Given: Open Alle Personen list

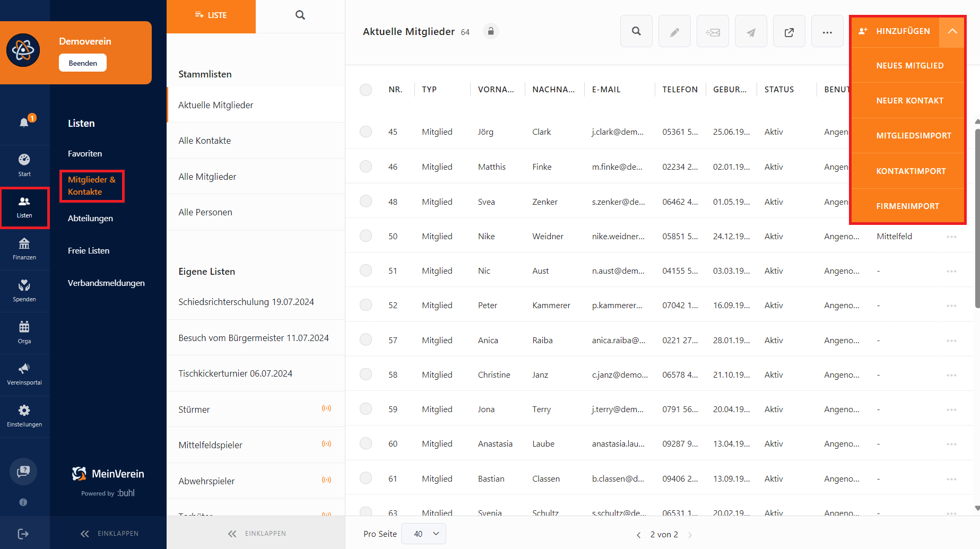Looking at the screenshot, I should click(256, 212).
